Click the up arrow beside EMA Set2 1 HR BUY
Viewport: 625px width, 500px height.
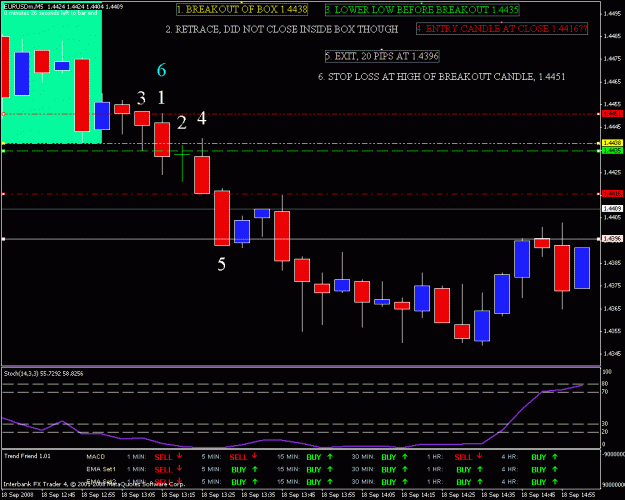[480, 481]
